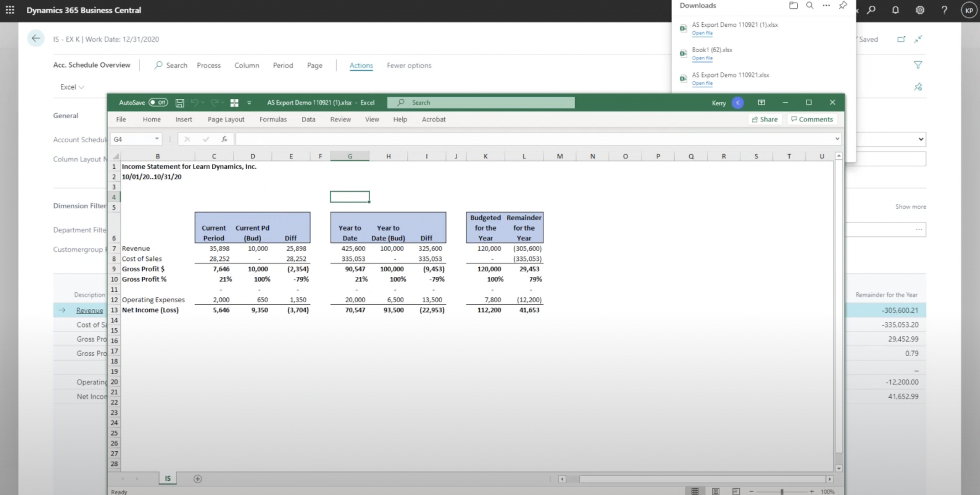Switch to Page Layout view in status bar
The image size is (980, 495).
(715, 491)
